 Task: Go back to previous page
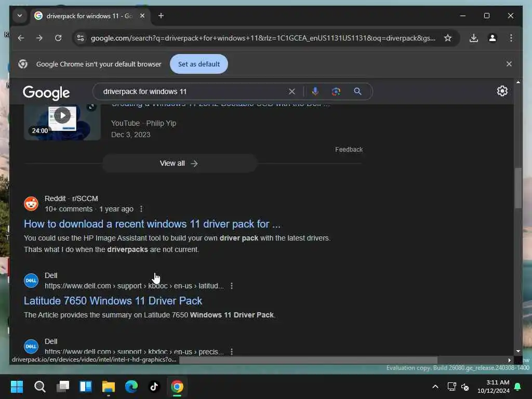click(21, 38)
